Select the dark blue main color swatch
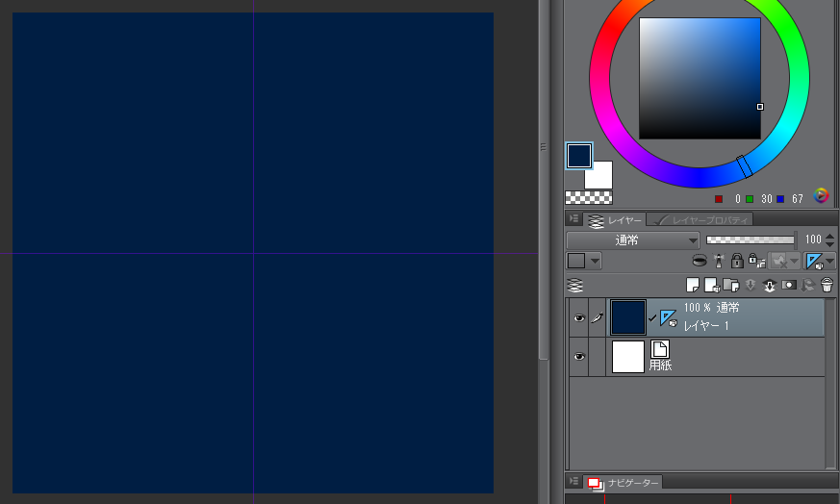Image resolution: width=840 pixels, height=504 pixels. [x=579, y=156]
